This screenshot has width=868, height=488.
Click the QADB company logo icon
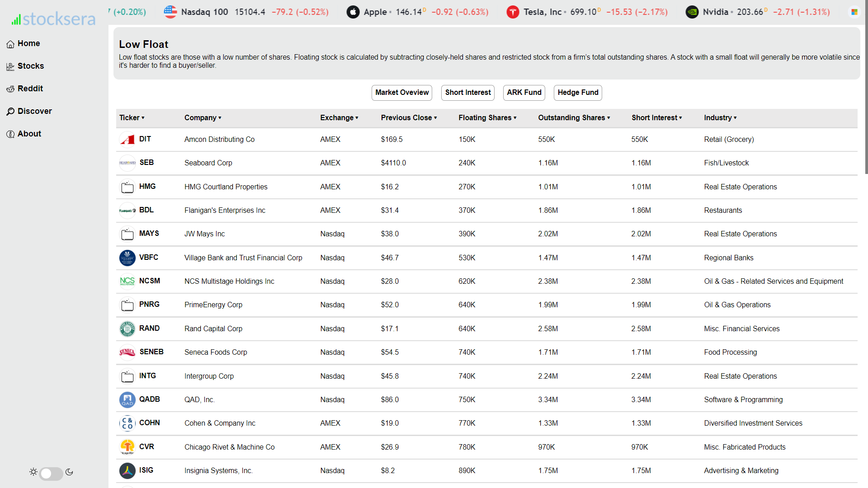pyautogui.click(x=127, y=399)
